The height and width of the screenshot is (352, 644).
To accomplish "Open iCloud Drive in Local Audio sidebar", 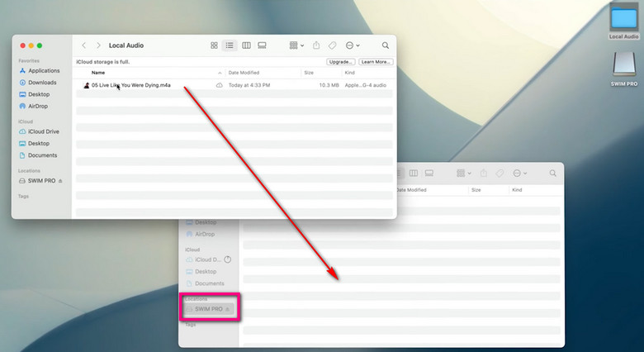I will (x=40, y=131).
